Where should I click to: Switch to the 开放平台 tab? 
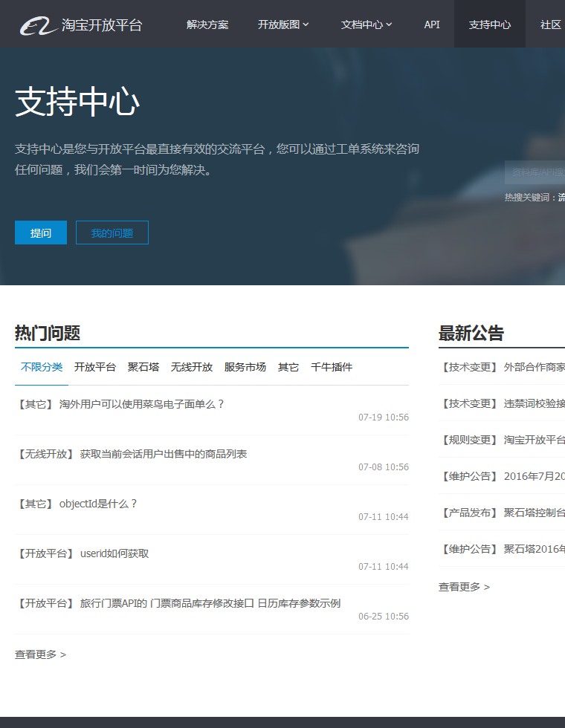pyautogui.click(x=95, y=367)
